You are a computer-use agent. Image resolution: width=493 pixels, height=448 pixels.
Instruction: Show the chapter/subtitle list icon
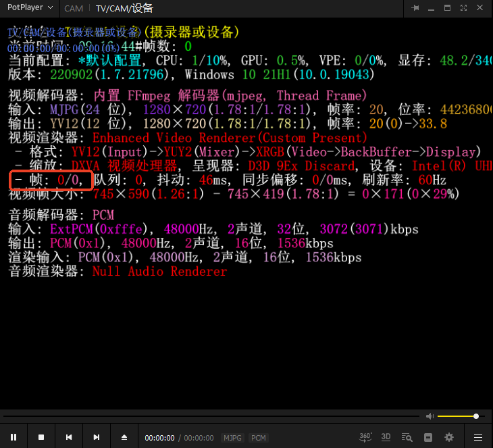click(429, 437)
